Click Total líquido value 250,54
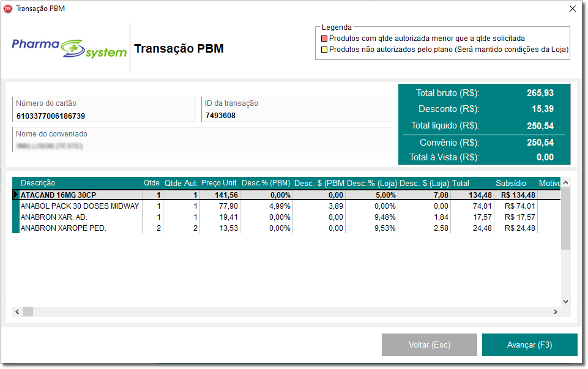The image size is (588, 369). click(540, 125)
